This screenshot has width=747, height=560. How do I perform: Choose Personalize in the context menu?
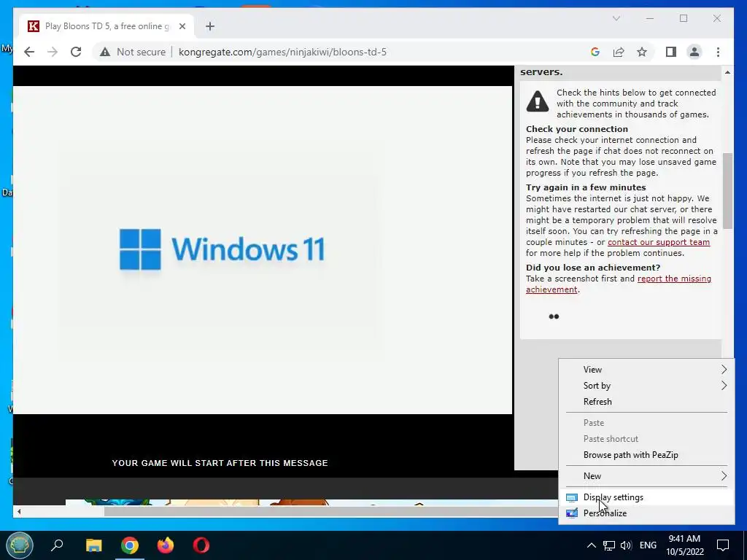click(646, 513)
